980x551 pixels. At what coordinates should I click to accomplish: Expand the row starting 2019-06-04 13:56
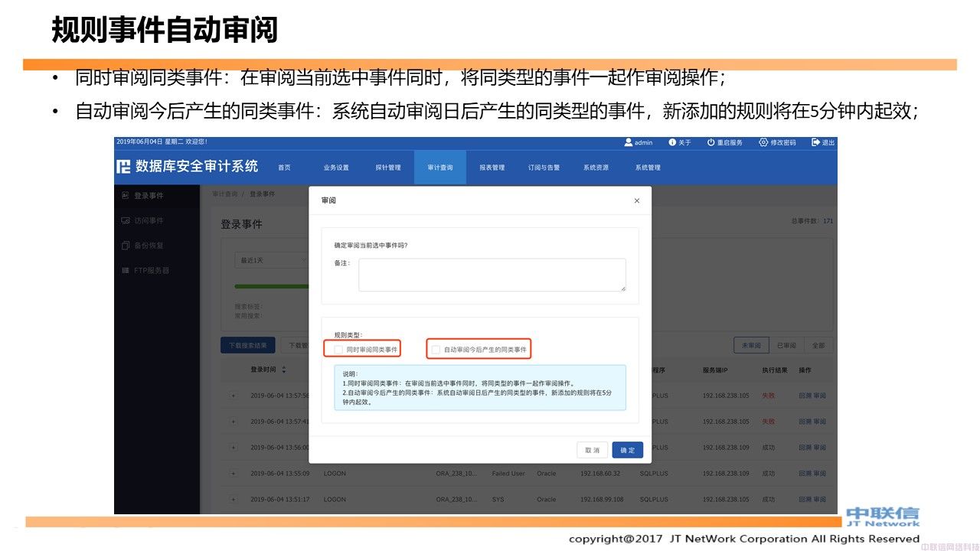(x=234, y=448)
